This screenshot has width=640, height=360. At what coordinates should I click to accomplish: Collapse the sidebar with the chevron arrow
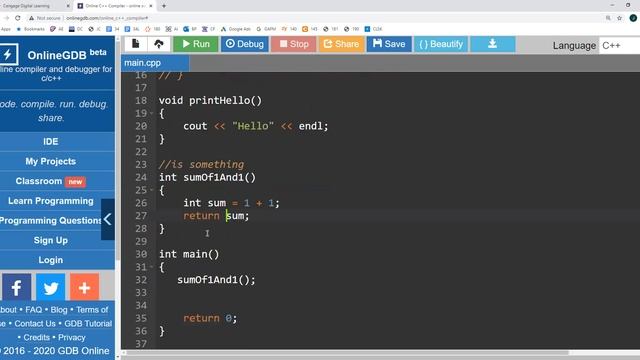coord(108,219)
